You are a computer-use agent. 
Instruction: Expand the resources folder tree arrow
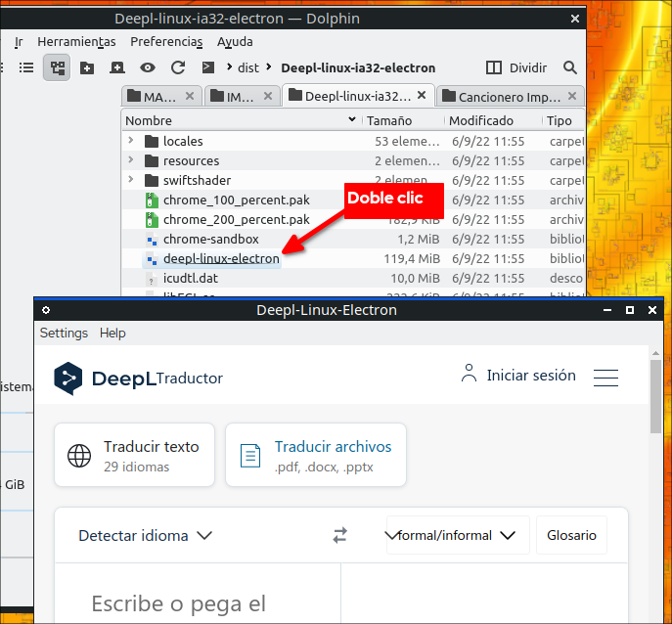tap(131, 160)
